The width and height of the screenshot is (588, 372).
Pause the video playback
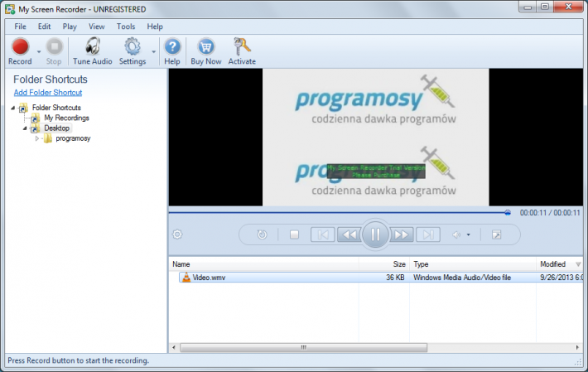click(375, 234)
